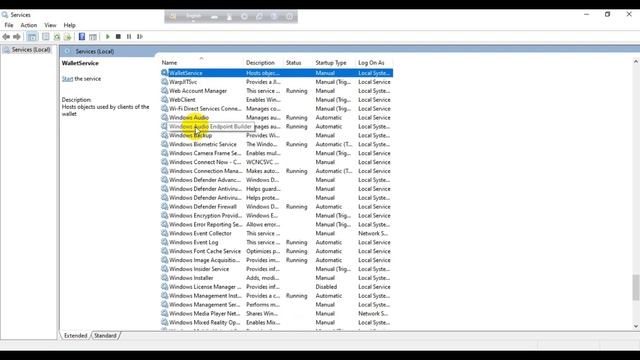
Task: Switch to the Extended tab
Action: pos(76,336)
